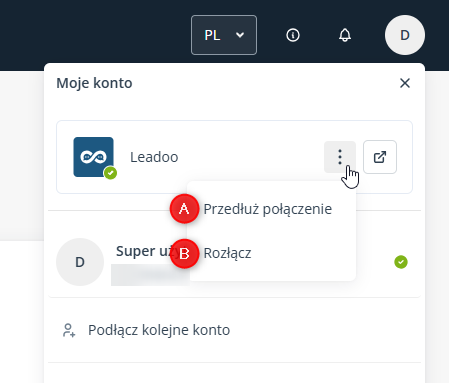This screenshot has height=383, width=449.
Task: Click the chevron arrow beside PL
Action: point(240,35)
